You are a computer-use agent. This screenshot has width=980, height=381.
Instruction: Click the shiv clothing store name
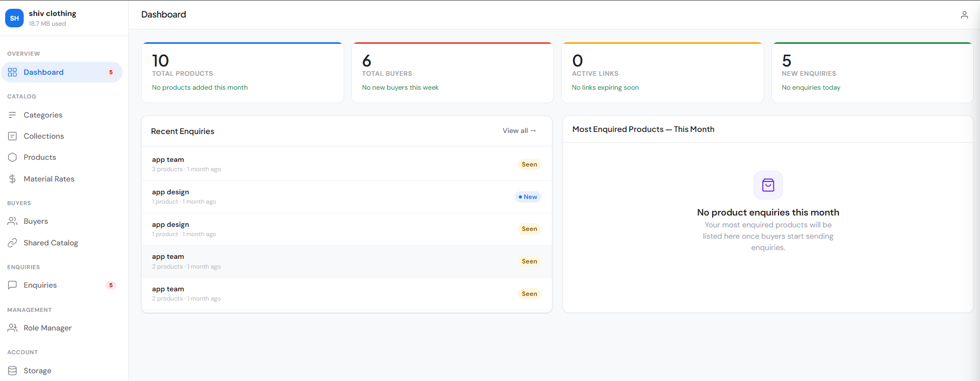[x=53, y=13]
